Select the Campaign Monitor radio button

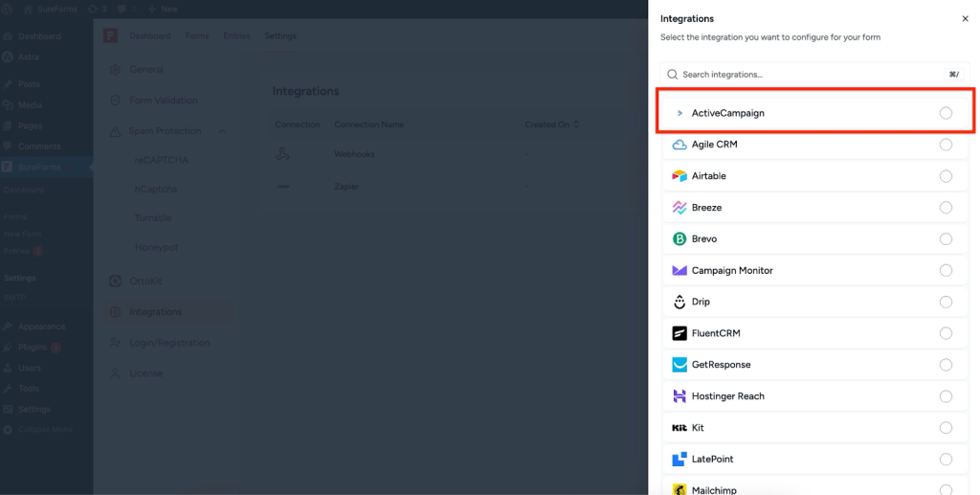click(946, 271)
